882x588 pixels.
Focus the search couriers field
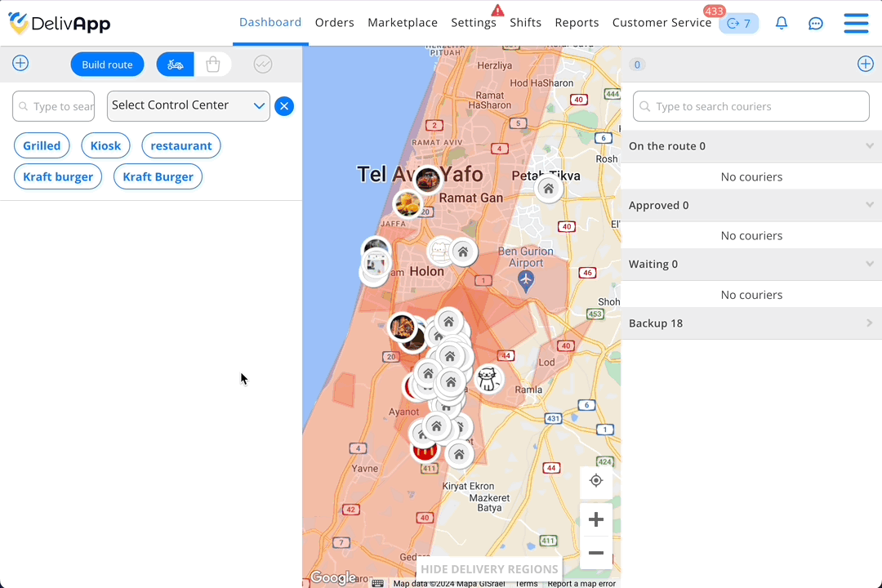click(751, 106)
